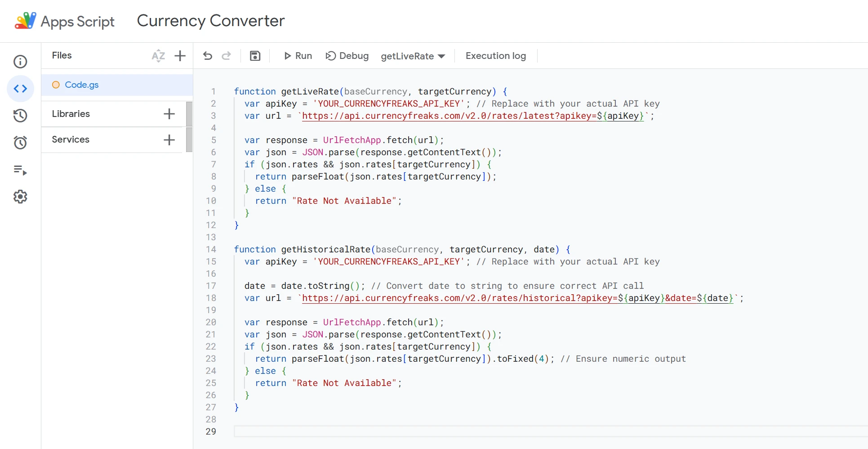
Task: Click the Undo arrow in toolbar
Action: pyautogui.click(x=208, y=56)
